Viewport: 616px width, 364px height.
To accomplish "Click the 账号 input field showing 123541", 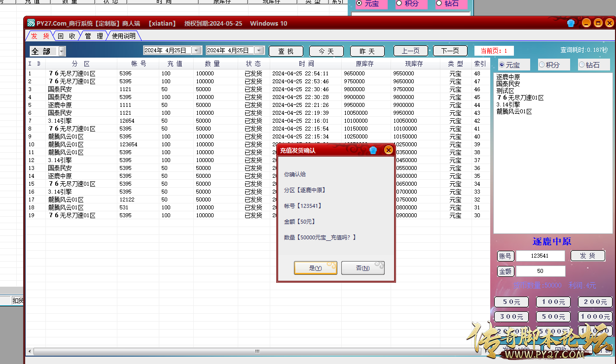I will click(x=541, y=256).
